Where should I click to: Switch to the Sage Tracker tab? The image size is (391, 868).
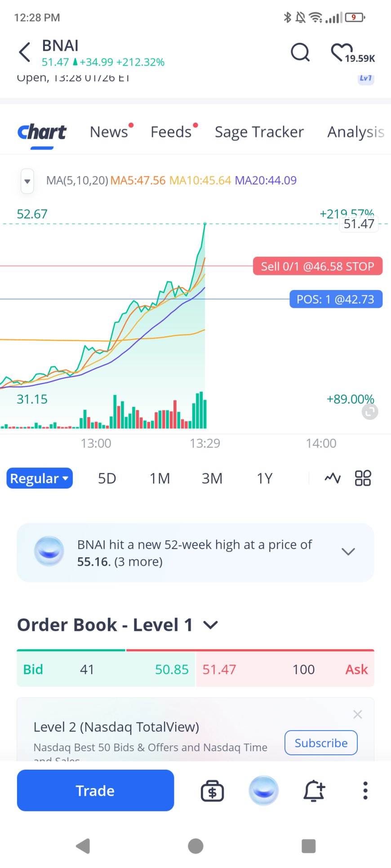(259, 132)
